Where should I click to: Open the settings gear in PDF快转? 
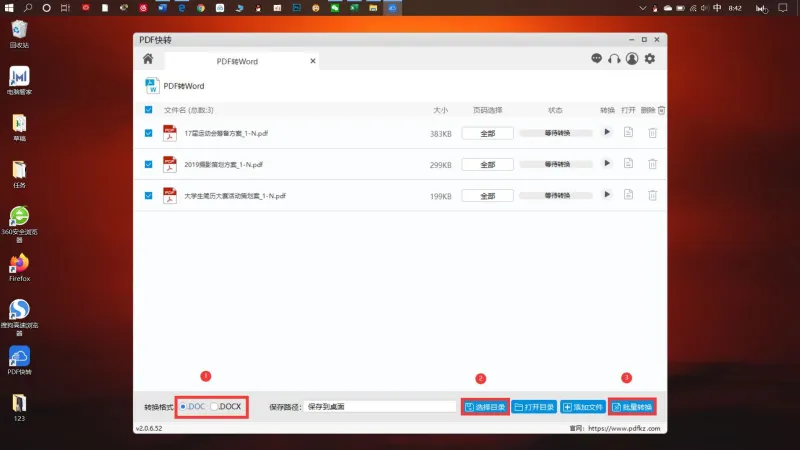point(649,59)
